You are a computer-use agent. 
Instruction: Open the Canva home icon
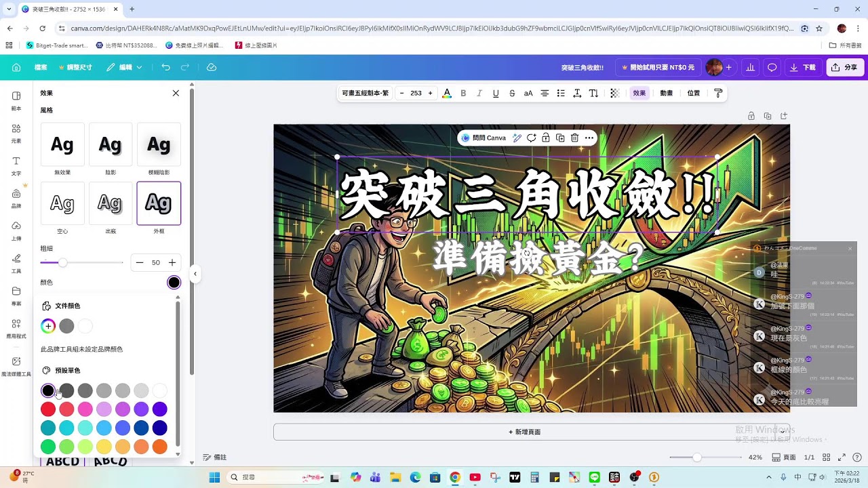(x=16, y=67)
